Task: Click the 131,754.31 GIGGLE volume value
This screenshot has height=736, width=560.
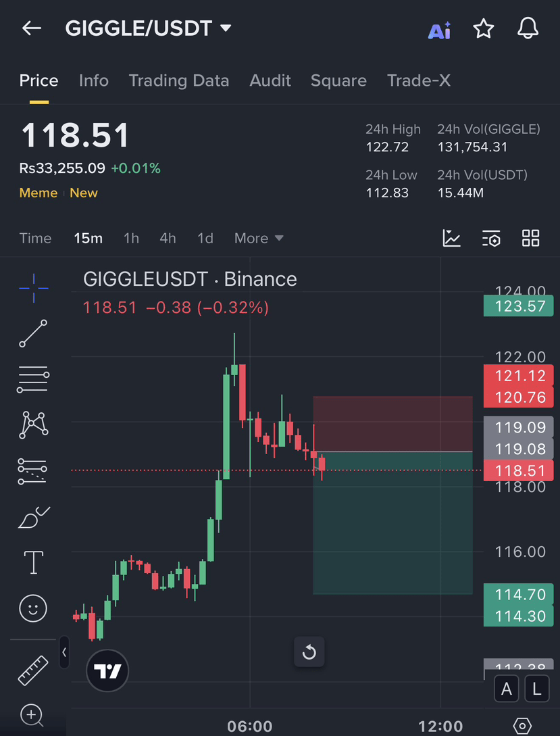Action: pos(472,147)
